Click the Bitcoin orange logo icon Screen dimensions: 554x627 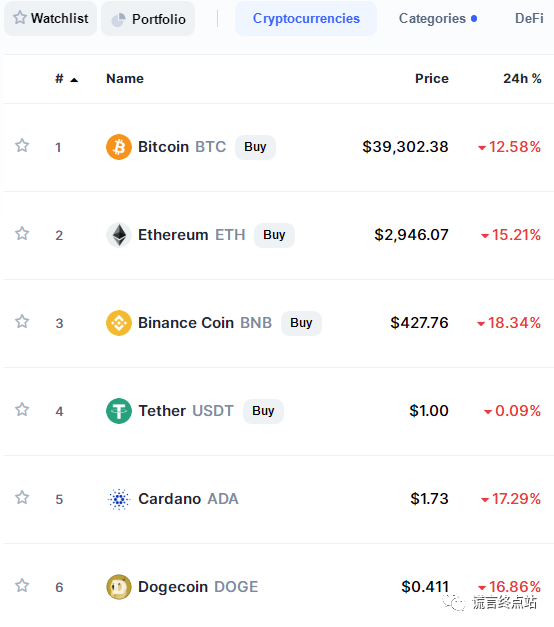[119, 147]
